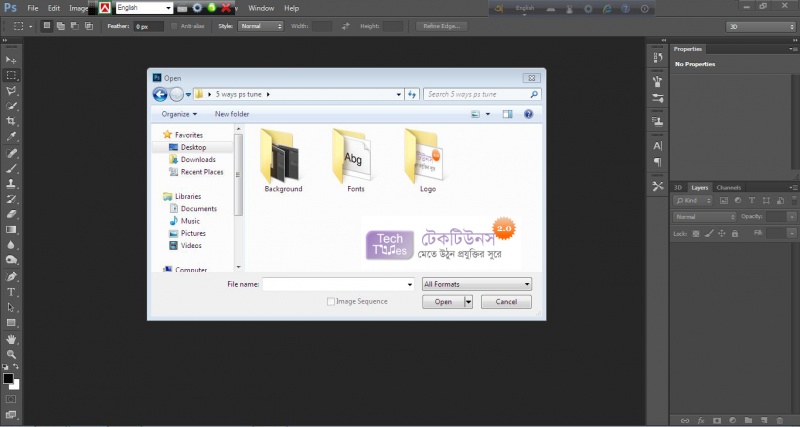Expand the File name history dropdown
The height and width of the screenshot is (427, 800).
[410, 285]
